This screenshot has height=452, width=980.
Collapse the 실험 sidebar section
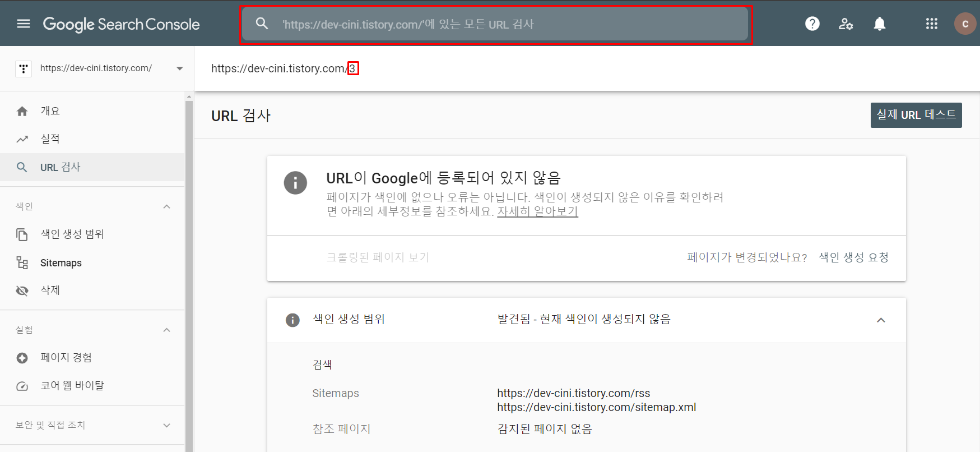(166, 330)
